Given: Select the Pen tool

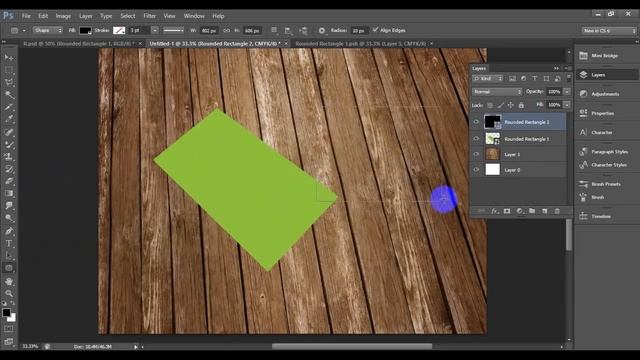Looking at the screenshot, I should pos(9,231).
